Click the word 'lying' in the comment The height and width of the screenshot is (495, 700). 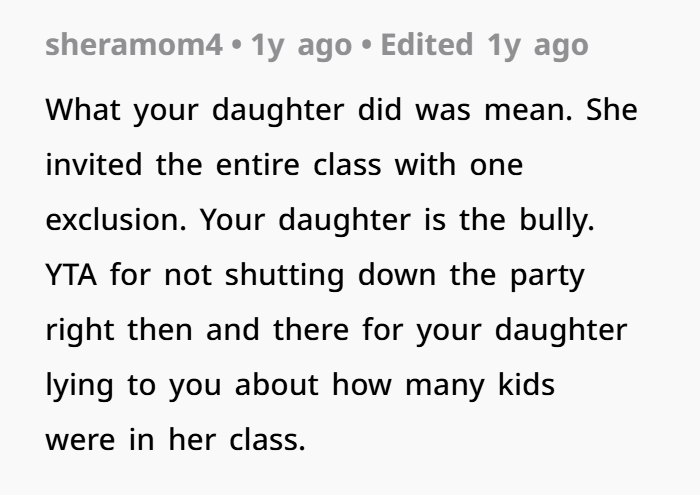click(79, 385)
